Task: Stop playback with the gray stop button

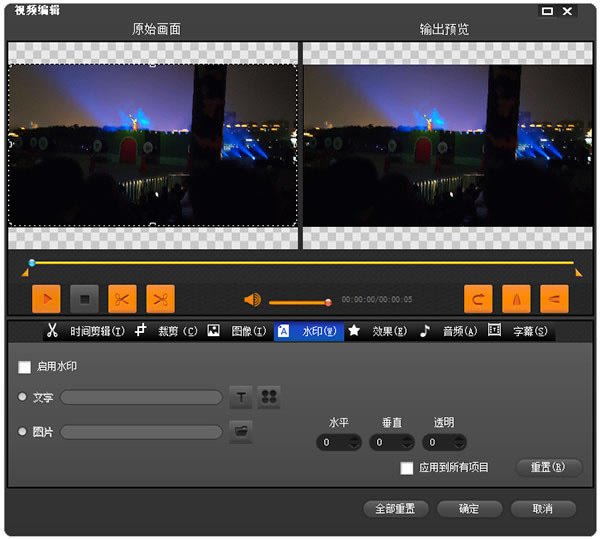Action: (x=84, y=299)
